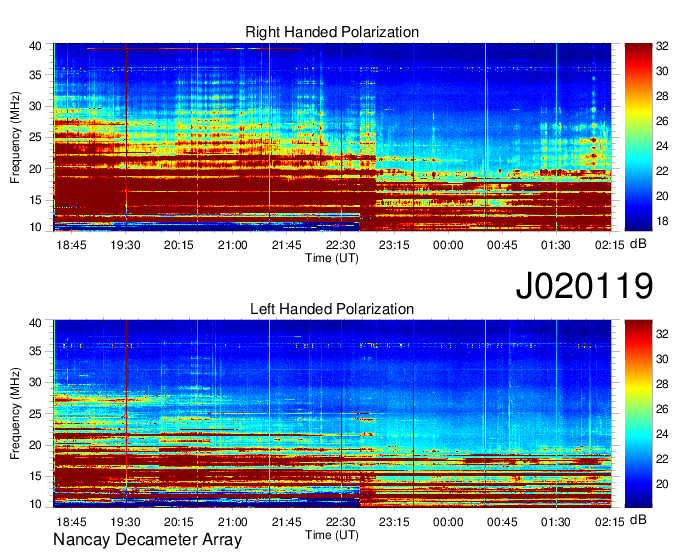The width and height of the screenshot is (680, 552).
Task: Click the Nancay Decameter Array caption
Action: pos(147,539)
